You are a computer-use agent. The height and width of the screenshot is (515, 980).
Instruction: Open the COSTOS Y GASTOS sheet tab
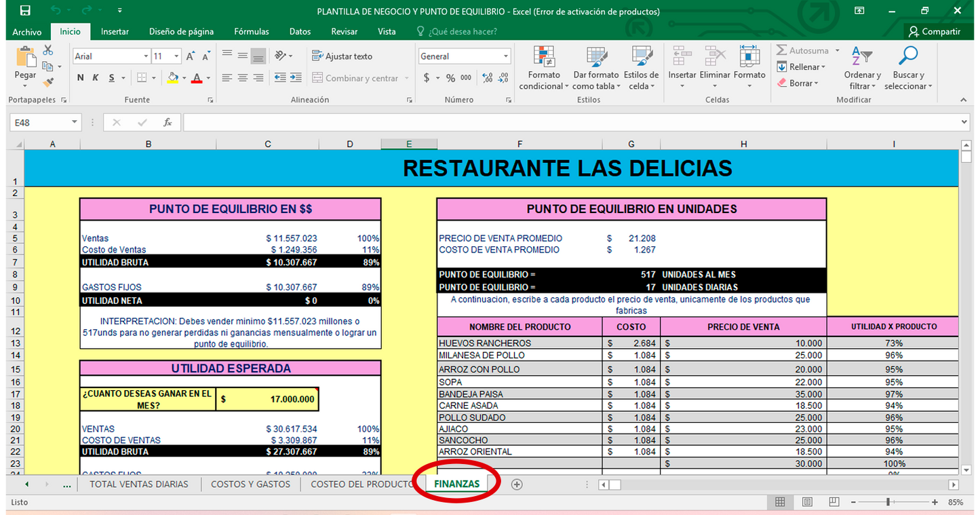coord(250,484)
